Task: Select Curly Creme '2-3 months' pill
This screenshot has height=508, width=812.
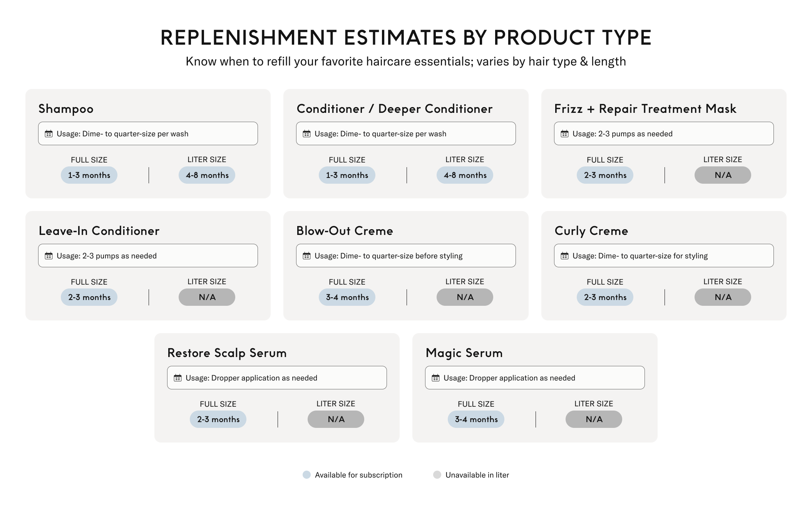Action: tap(605, 297)
